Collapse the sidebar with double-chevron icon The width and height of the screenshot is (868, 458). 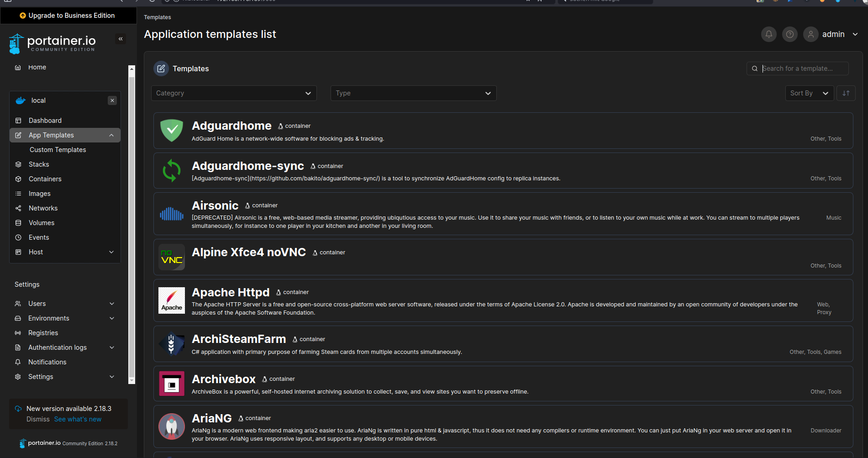coord(121,39)
